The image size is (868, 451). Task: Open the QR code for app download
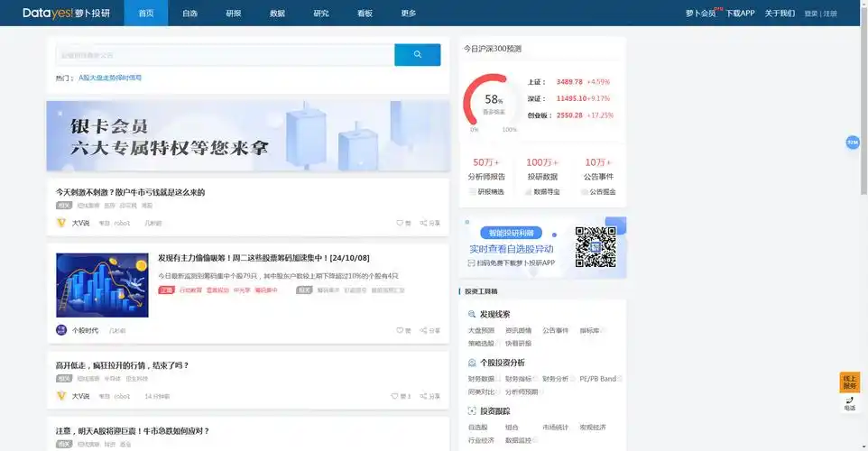[x=595, y=246]
